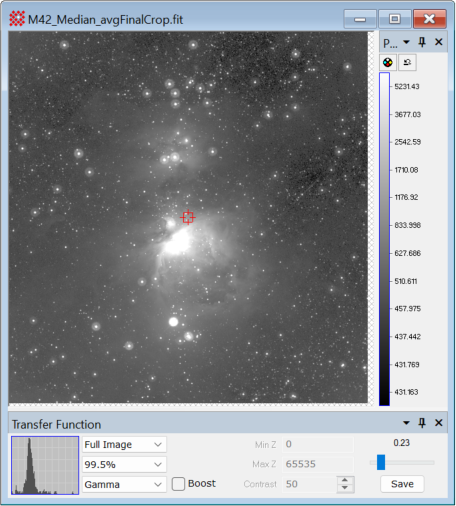Pin the Transfer Function panel
Screen dimensions: 456x506
coord(422,423)
